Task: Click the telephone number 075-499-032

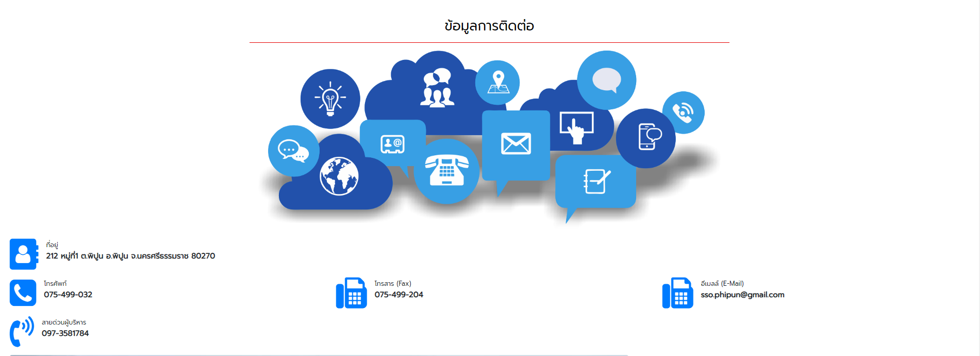Action: [x=68, y=295]
